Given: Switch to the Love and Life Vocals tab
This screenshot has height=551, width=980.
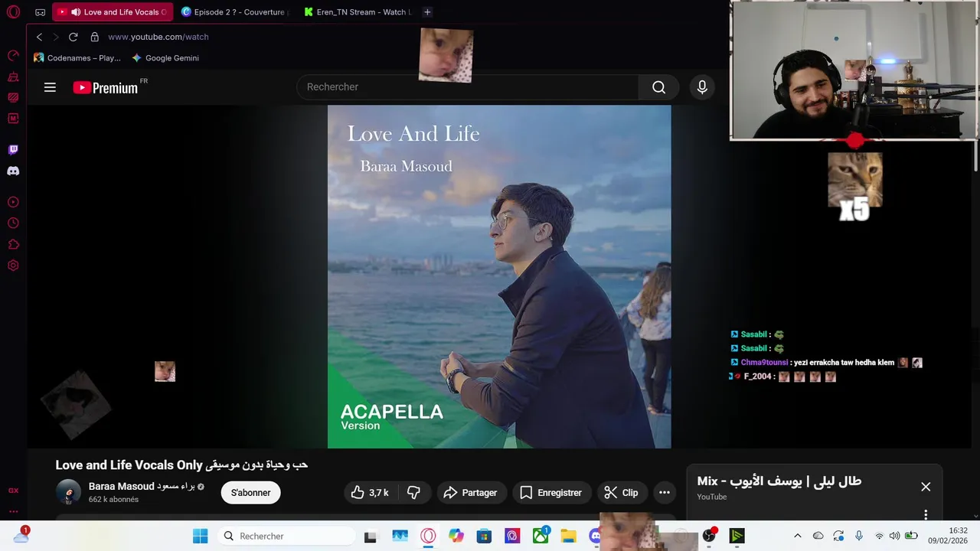Looking at the screenshot, I should [113, 12].
